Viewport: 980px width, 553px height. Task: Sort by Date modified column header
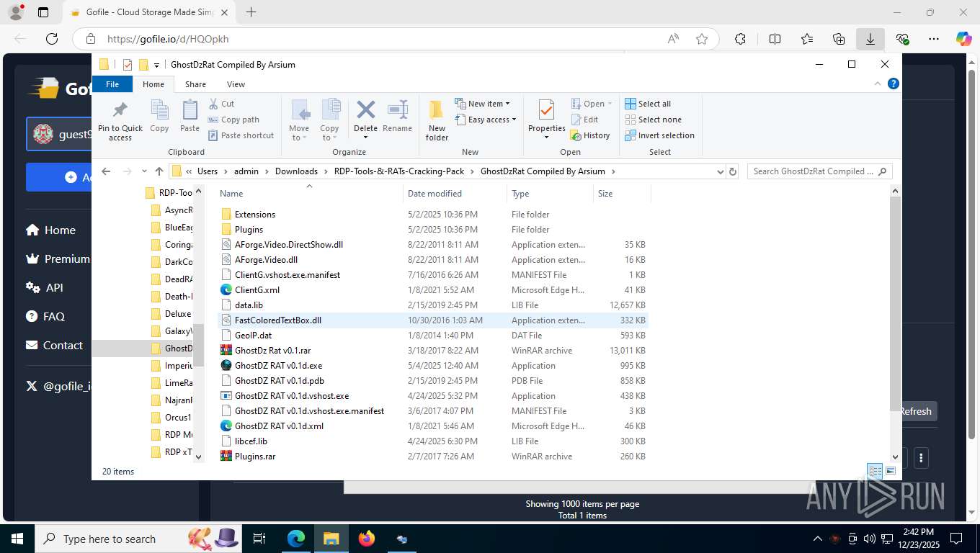[x=455, y=194]
